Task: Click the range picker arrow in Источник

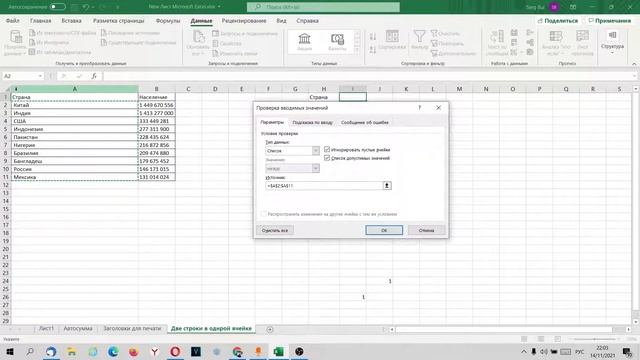Action: pos(387,186)
